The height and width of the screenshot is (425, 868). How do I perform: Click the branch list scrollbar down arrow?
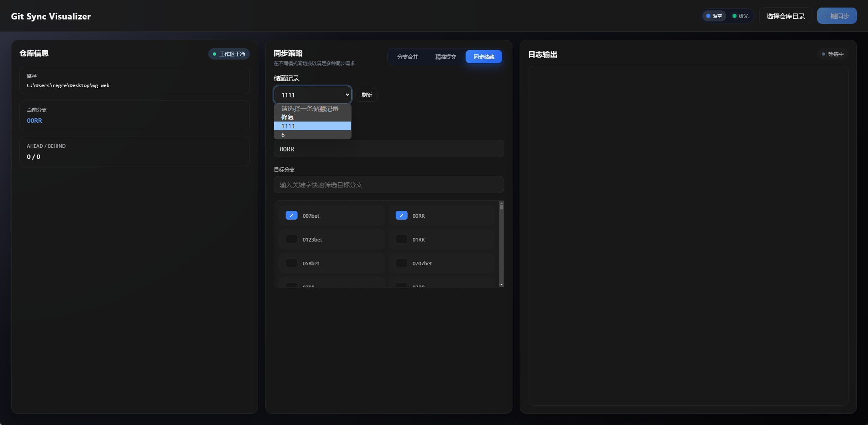(501, 285)
